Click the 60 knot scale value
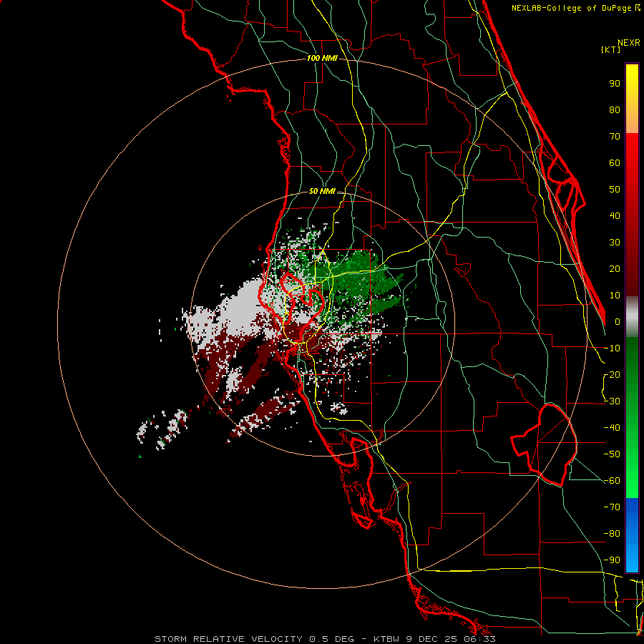 (615, 163)
